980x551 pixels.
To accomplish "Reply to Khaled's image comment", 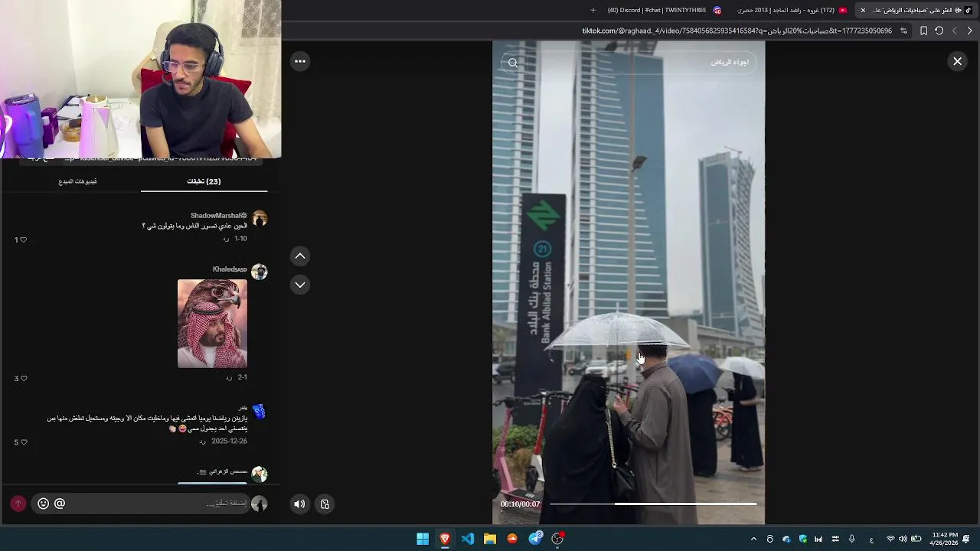I will coord(228,377).
